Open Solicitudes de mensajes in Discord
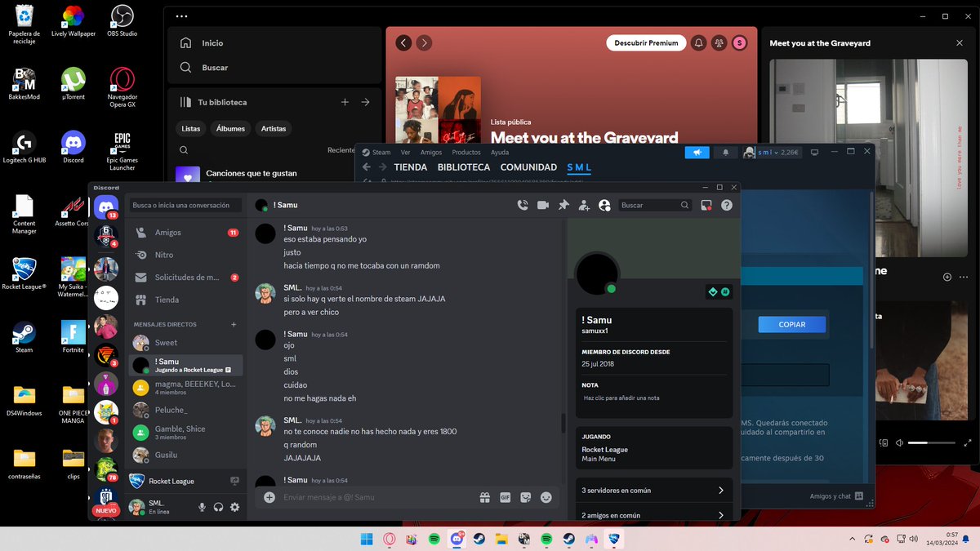Viewport: 980px width, 551px height. (186, 278)
